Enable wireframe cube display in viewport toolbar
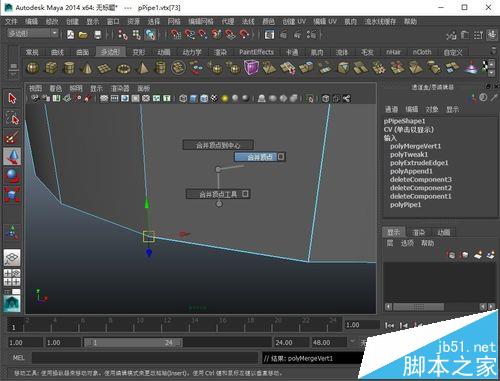This screenshot has height=381, width=500. 183,98
